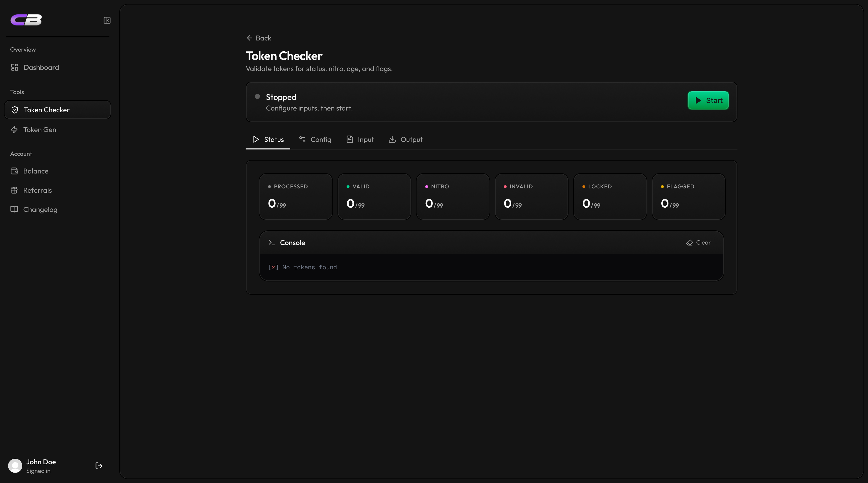
Task: Click the Token Checker page title
Action: tap(284, 56)
